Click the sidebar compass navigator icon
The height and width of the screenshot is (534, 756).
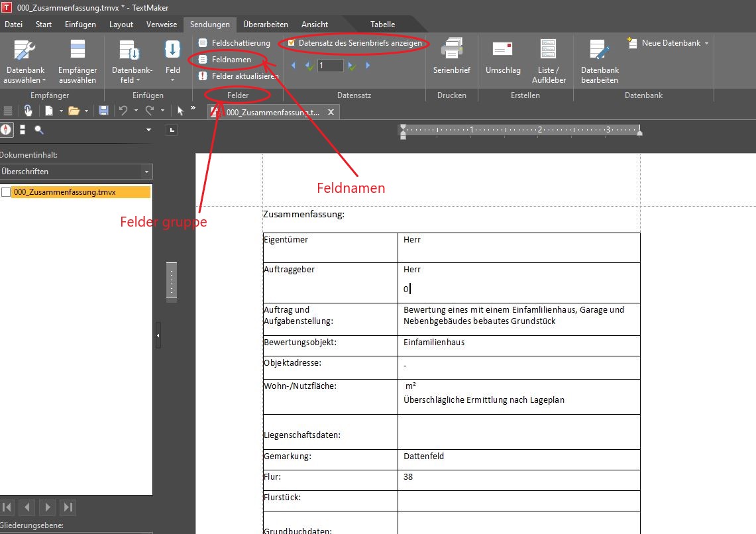pos(6,130)
